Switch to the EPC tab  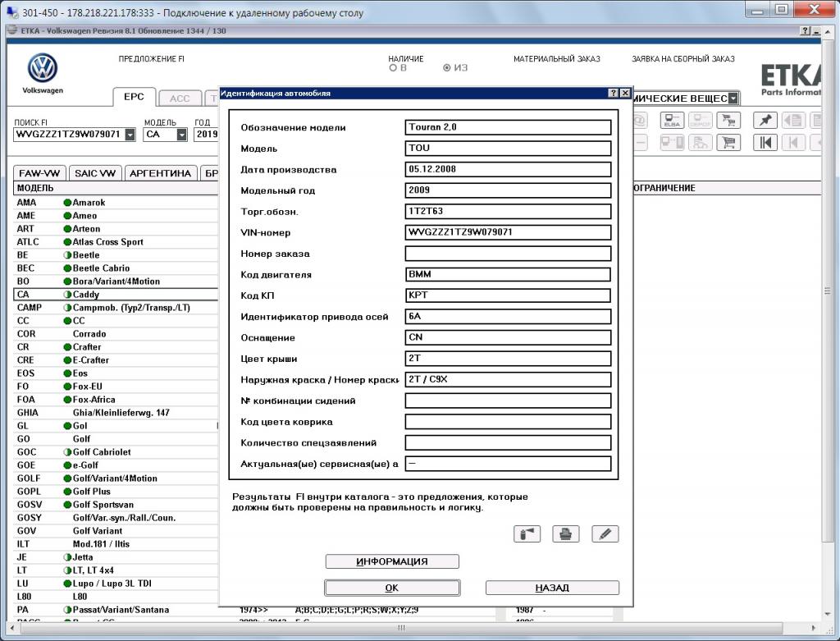coord(134,97)
